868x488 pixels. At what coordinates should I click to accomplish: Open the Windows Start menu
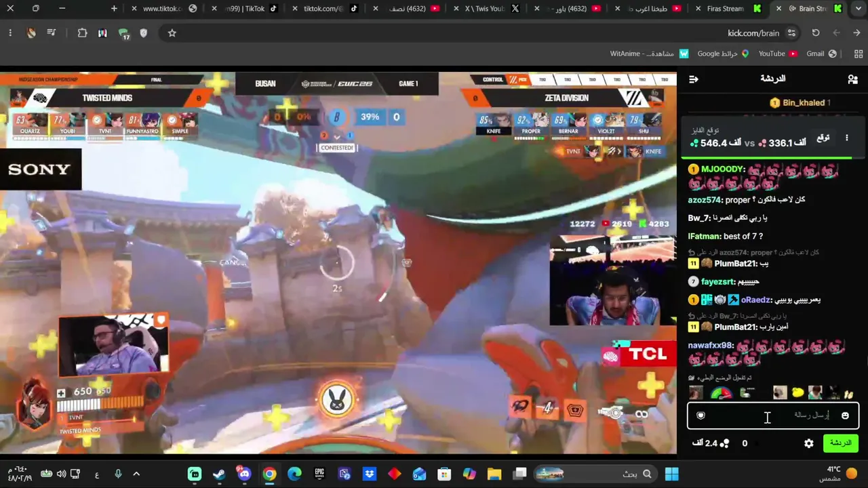672,474
